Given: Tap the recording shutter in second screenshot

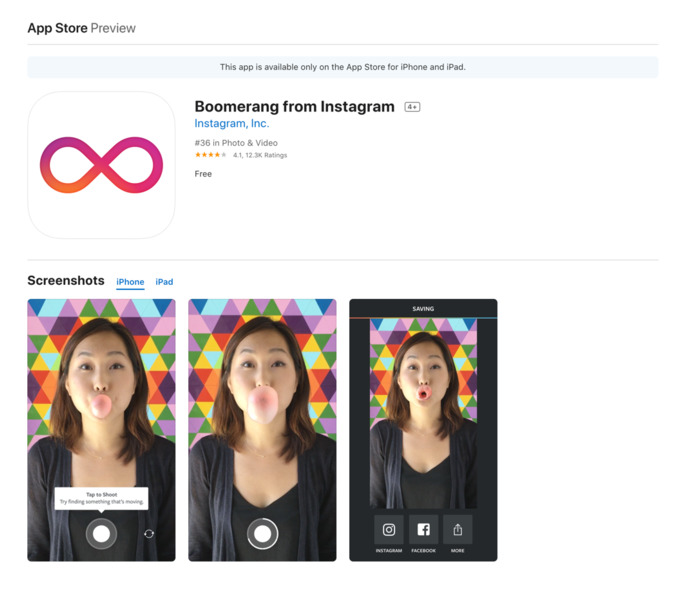Looking at the screenshot, I should (x=262, y=534).
